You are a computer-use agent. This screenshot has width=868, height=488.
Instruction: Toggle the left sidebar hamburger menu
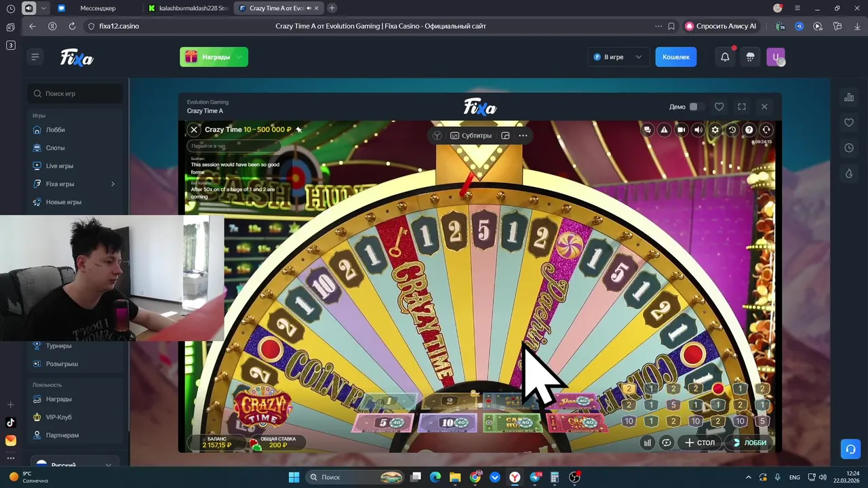coord(35,57)
